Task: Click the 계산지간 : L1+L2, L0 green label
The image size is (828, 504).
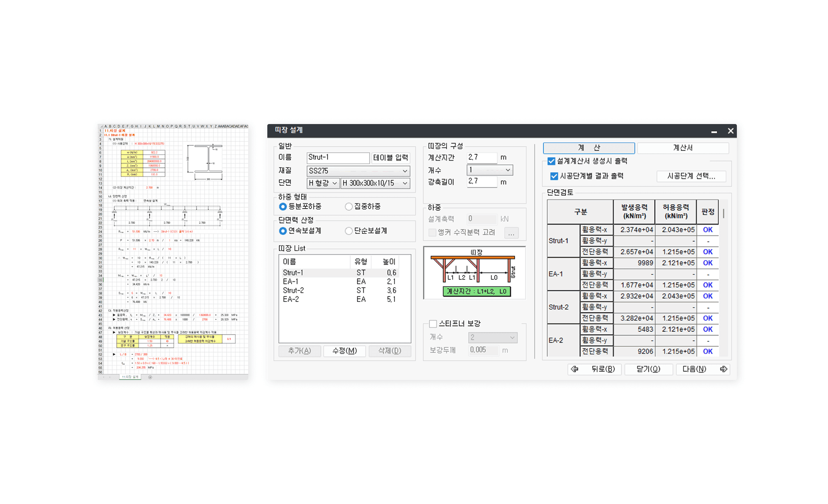Action: coord(476,291)
